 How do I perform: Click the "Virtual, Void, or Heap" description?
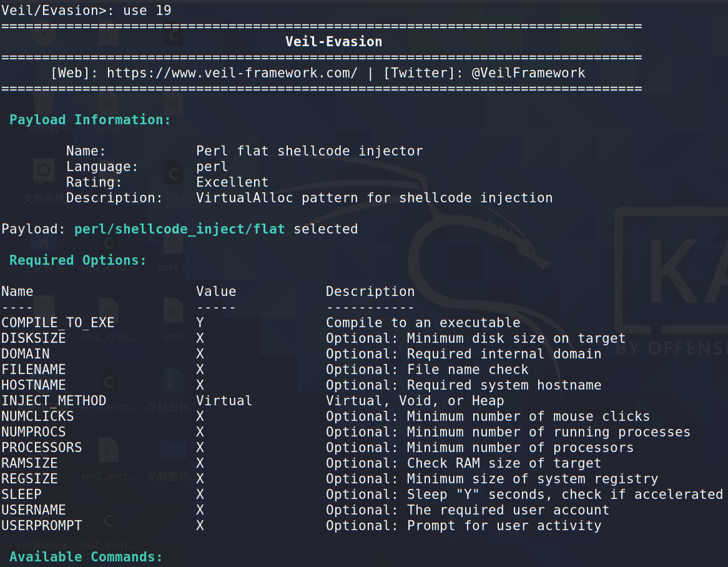point(415,401)
